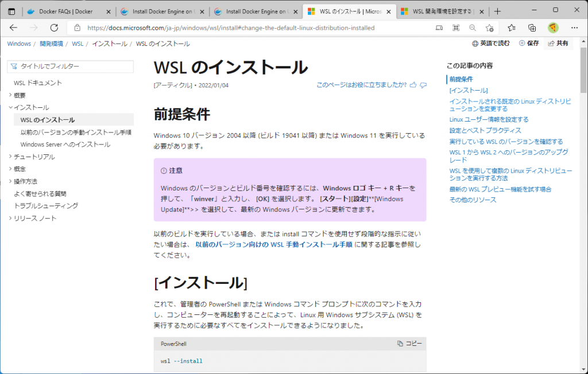Open the immersive reader icon in the address bar

[x=439, y=28]
